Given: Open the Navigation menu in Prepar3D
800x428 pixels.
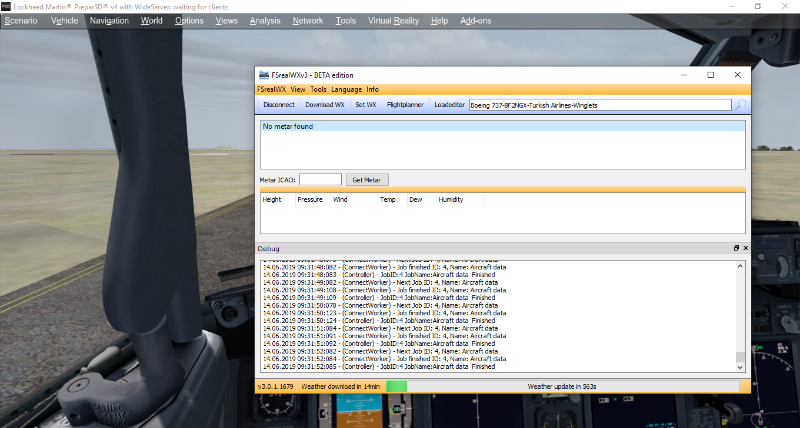Looking at the screenshot, I should (109, 21).
